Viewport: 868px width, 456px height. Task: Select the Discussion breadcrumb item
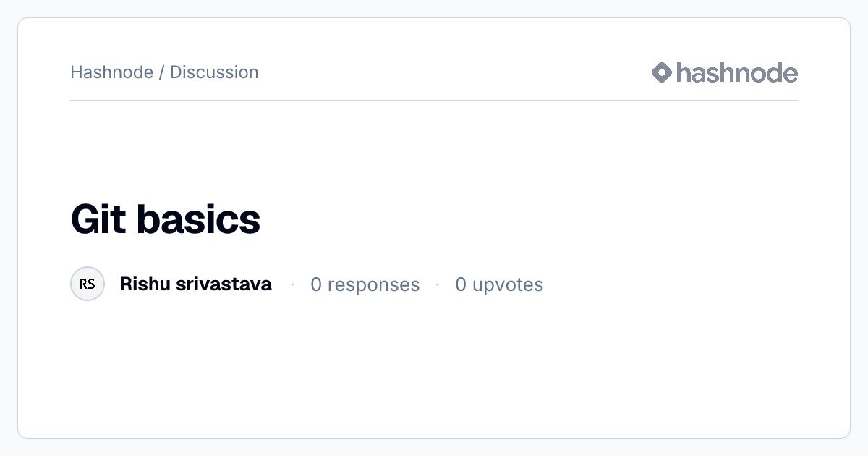(214, 72)
